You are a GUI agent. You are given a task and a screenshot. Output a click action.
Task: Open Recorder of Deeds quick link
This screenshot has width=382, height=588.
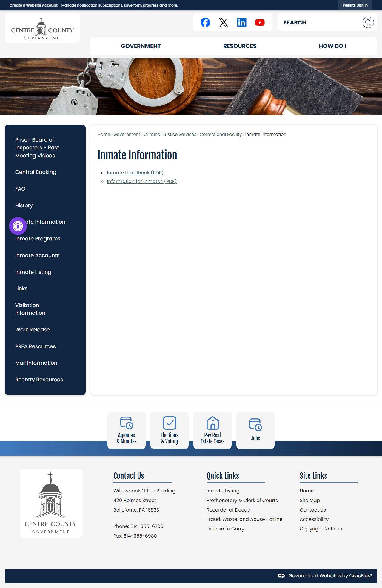(228, 510)
